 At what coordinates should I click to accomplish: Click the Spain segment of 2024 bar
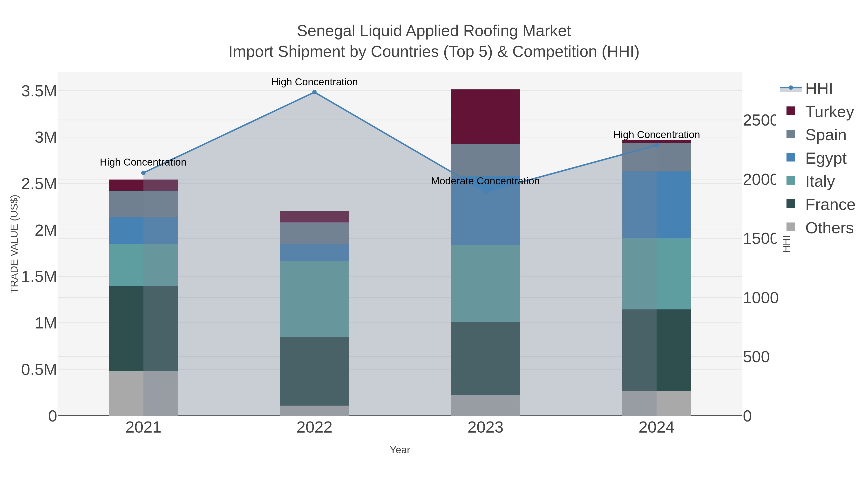tap(656, 157)
